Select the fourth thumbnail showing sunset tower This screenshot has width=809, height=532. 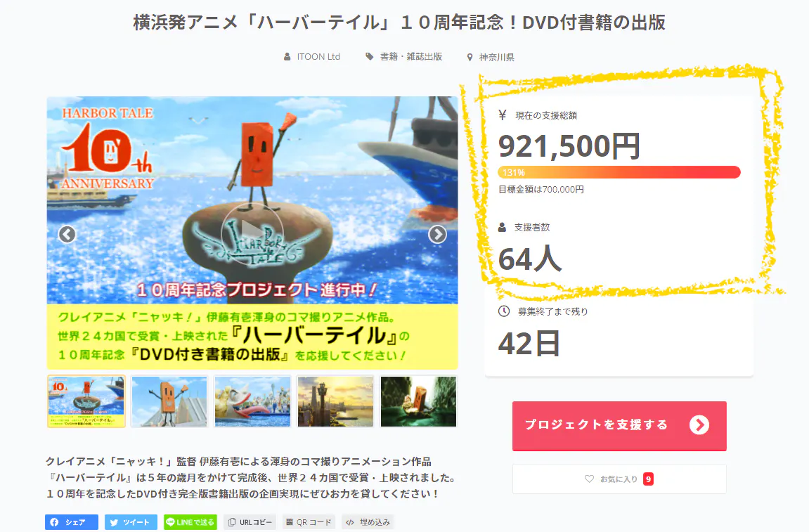(x=335, y=401)
